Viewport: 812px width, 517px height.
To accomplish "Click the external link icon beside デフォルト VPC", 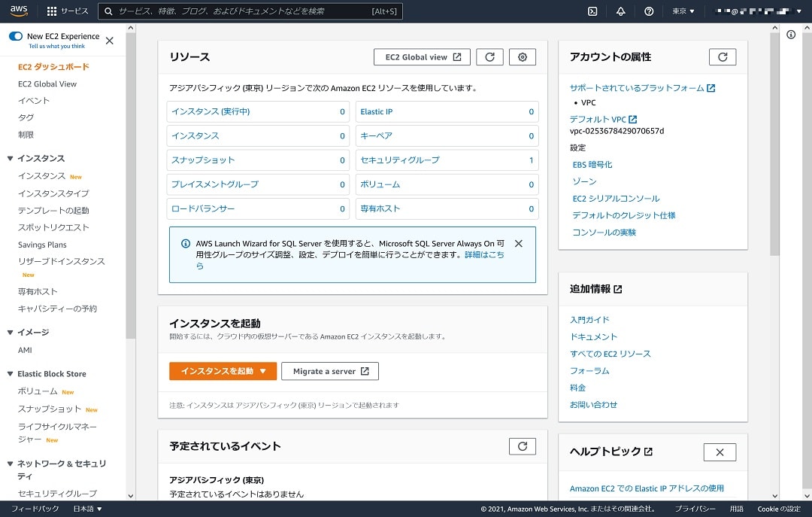I will [x=633, y=119].
